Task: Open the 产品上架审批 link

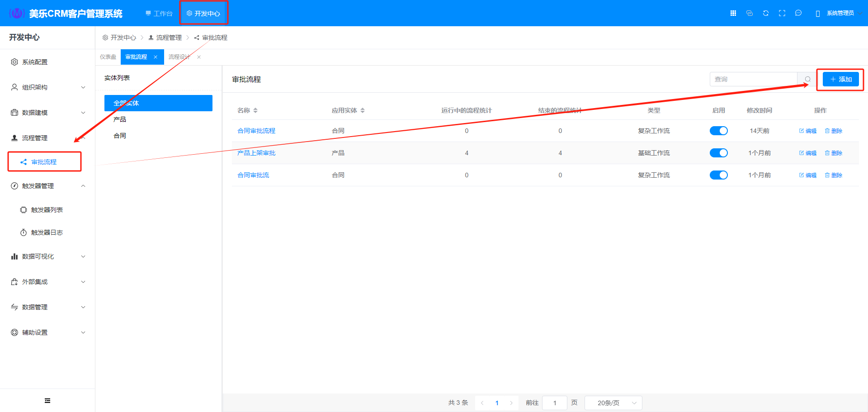Action: click(x=256, y=153)
